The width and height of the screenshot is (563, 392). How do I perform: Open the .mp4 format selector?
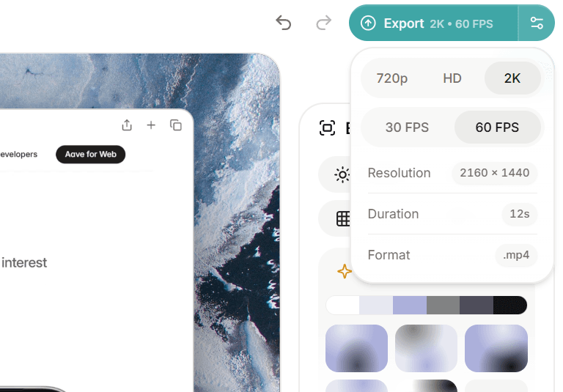point(516,255)
